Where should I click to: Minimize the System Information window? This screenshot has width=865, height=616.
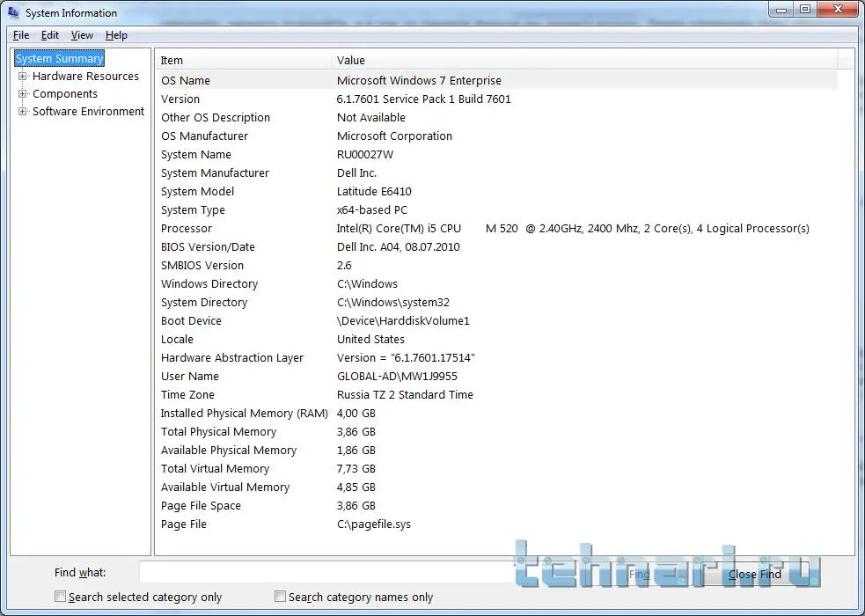[781, 9]
